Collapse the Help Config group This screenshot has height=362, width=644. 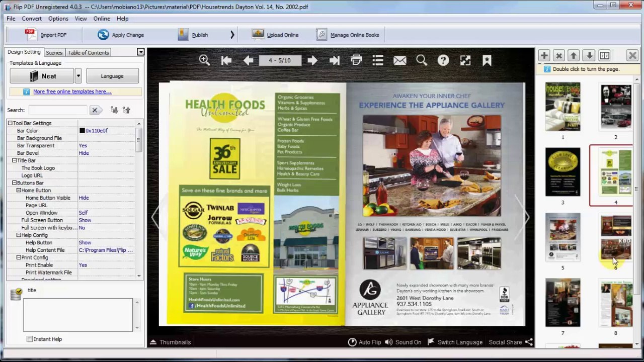[19, 235]
